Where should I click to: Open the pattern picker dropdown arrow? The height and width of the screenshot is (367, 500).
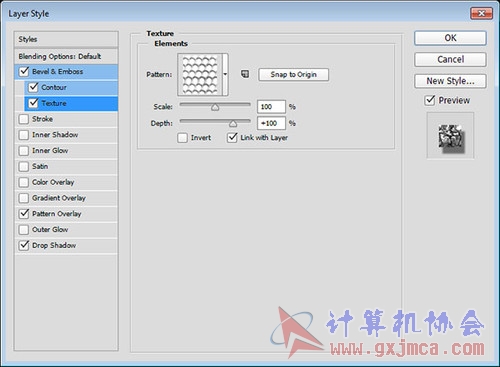(225, 74)
